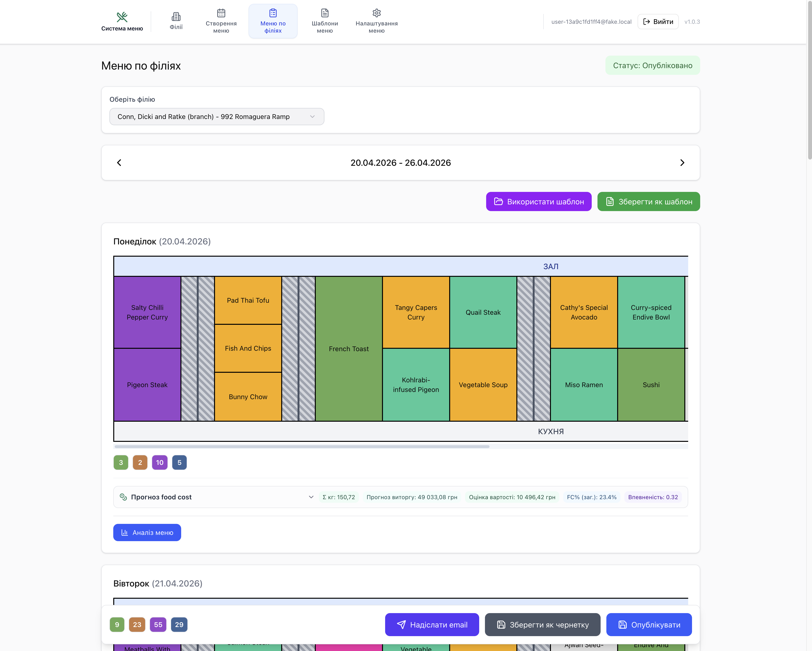Click the Pad Thai Tofu tile

[248, 300]
